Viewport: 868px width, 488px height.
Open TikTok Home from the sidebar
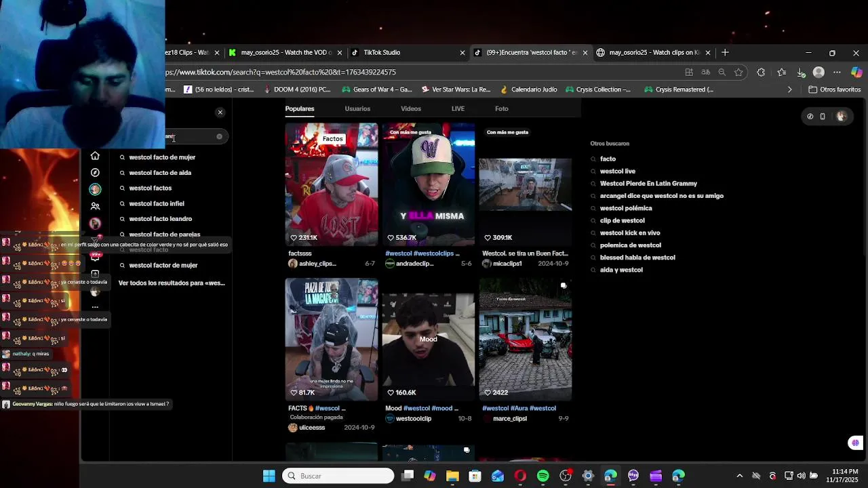pos(95,156)
